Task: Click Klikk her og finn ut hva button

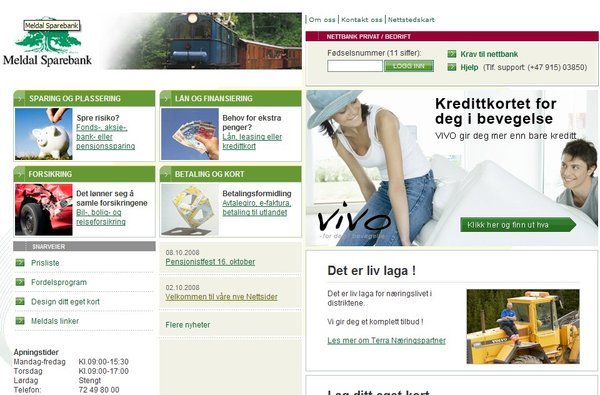Action: [x=518, y=225]
